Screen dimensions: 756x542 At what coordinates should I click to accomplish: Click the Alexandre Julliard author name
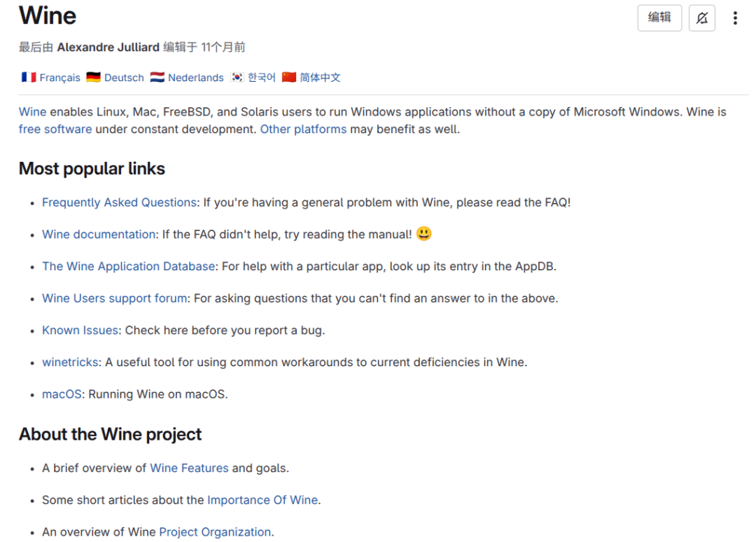(108, 47)
